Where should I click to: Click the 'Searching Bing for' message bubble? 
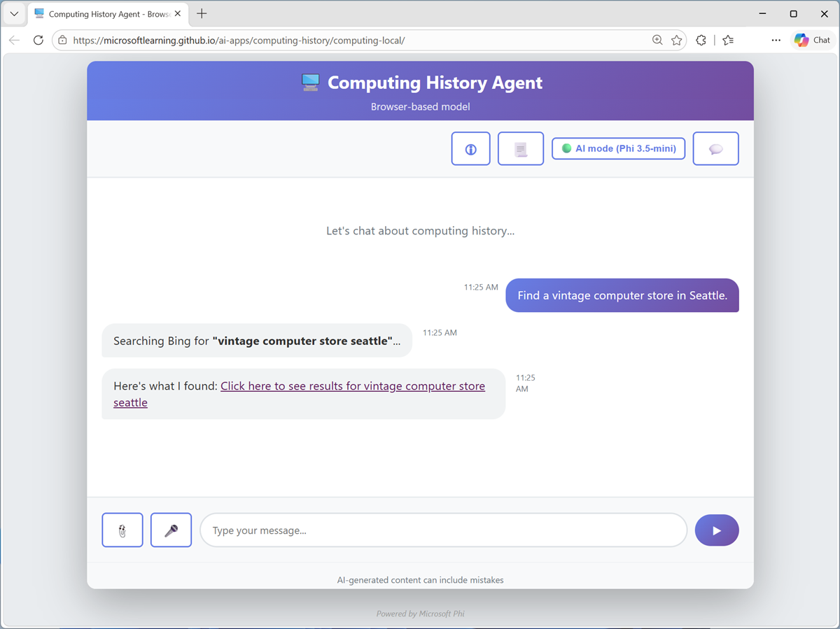(257, 341)
